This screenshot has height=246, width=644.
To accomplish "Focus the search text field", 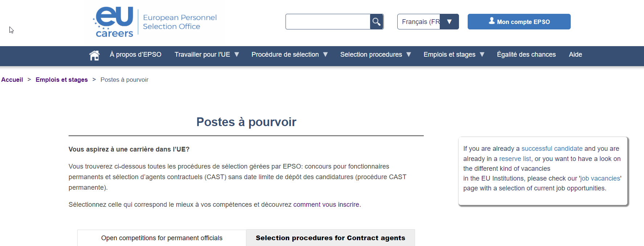I will pos(328,22).
